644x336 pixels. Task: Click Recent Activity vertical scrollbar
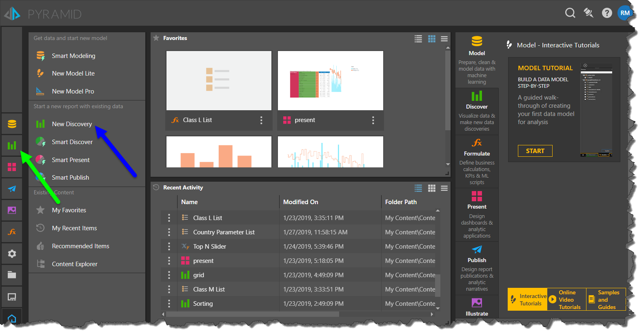[x=437, y=285]
